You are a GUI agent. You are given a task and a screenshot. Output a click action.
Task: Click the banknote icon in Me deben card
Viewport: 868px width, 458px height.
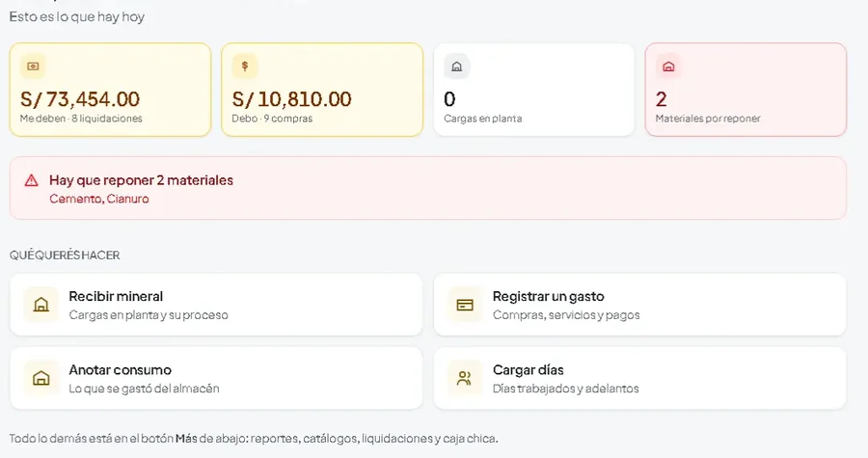pos(33,67)
